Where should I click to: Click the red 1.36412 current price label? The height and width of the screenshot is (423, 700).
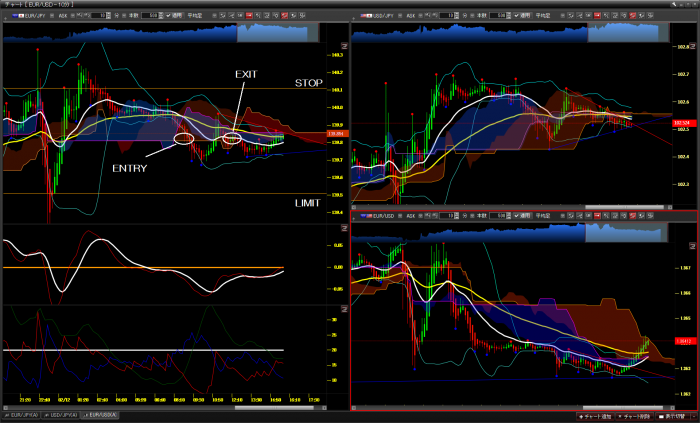[x=686, y=341]
